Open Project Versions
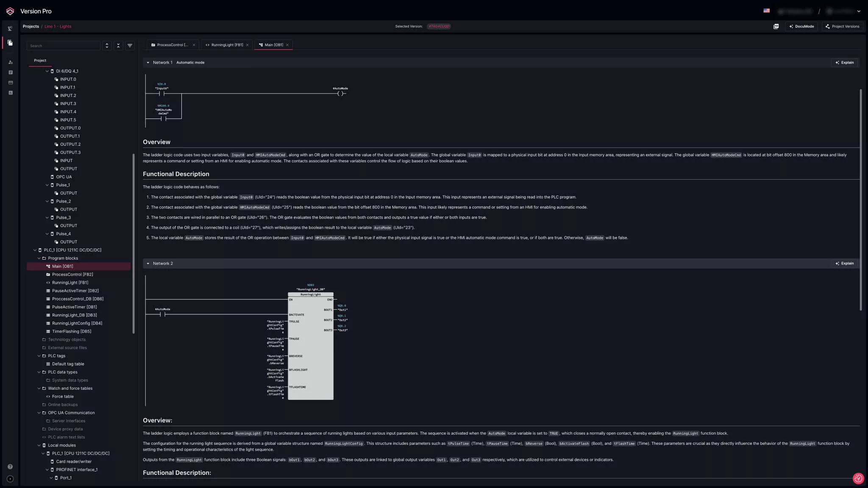The height and width of the screenshot is (488, 868). pyautogui.click(x=842, y=26)
